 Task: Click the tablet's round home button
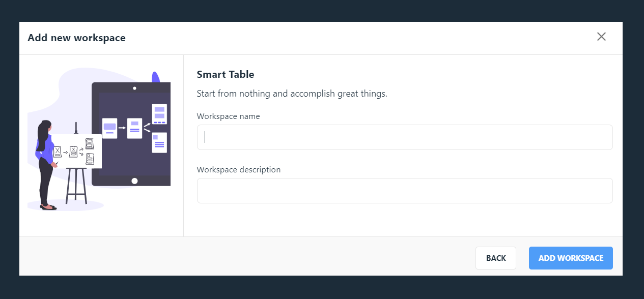tap(134, 181)
